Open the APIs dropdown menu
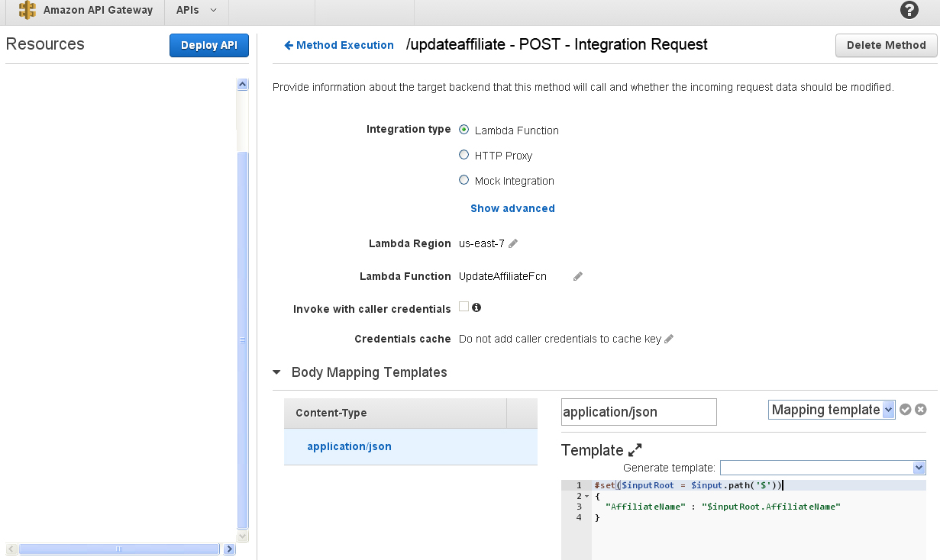940x560 pixels. click(x=196, y=11)
